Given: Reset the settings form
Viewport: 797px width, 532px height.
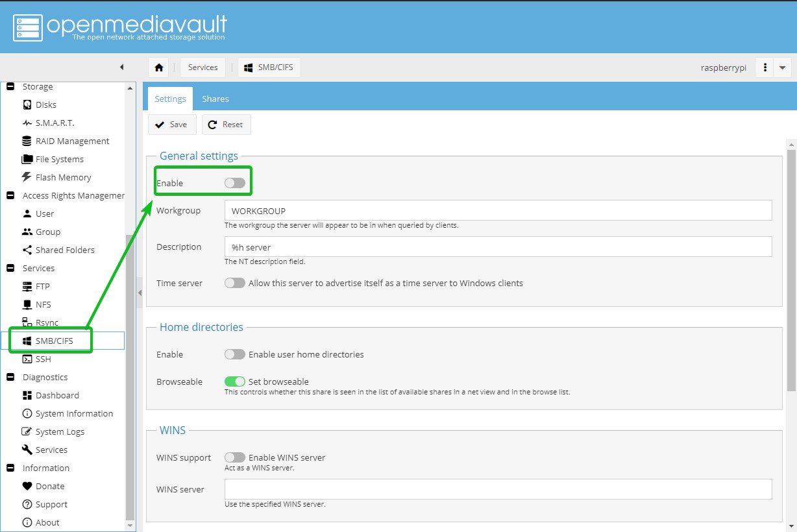Looking at the screenshot, I should tap(227, 125).
